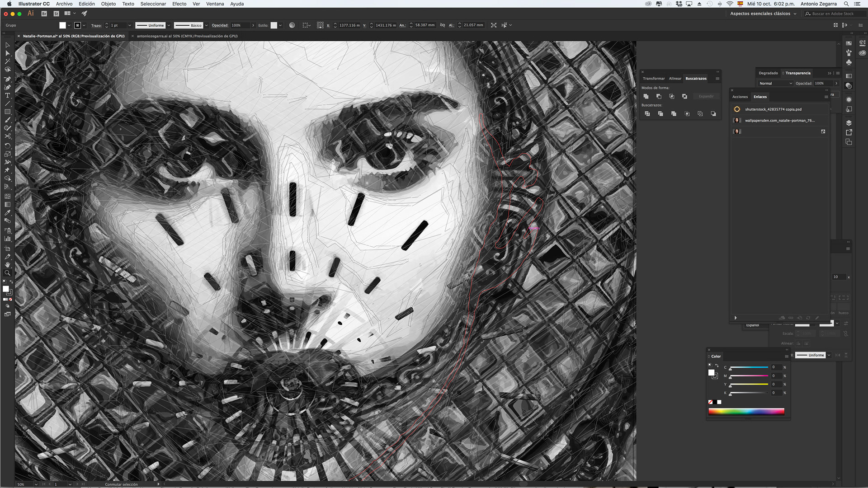
Task: Switch to the Alinear panel tab
Action: point(675,79)
